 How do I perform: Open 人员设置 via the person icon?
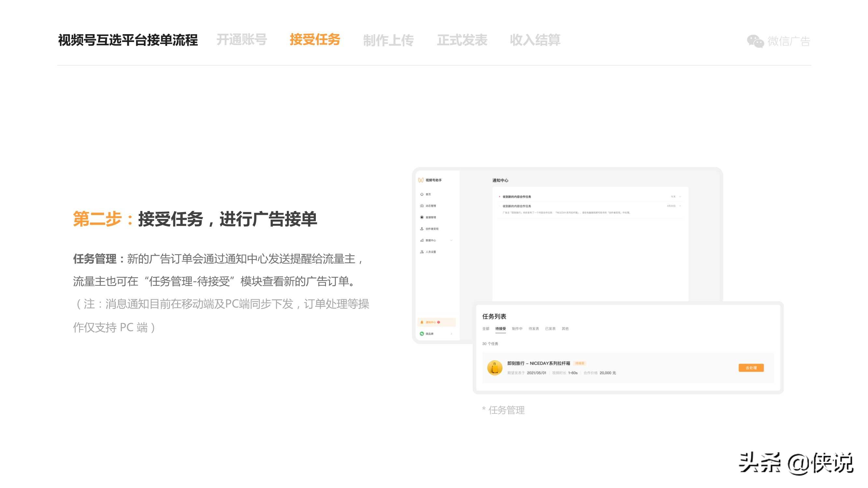click(x=422, y=252)
